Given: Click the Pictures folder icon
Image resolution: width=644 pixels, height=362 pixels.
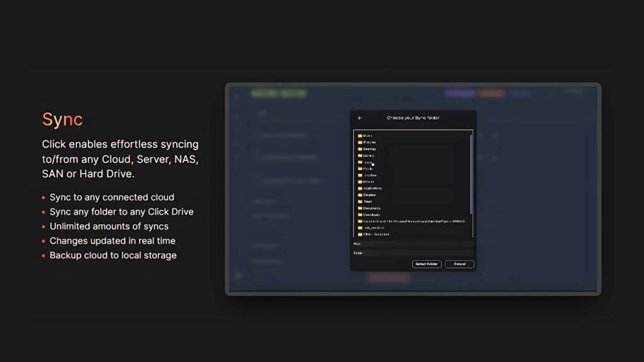Looking at the screenshot, I should point(360,143).
